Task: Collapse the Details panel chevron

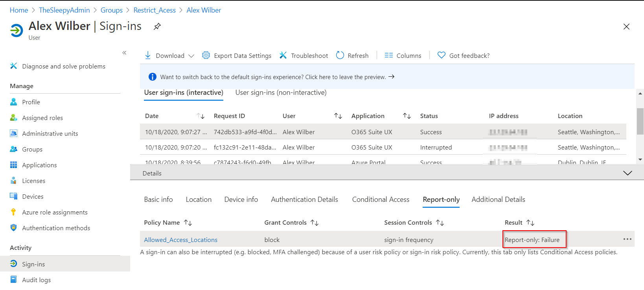Action: point(628,173)
